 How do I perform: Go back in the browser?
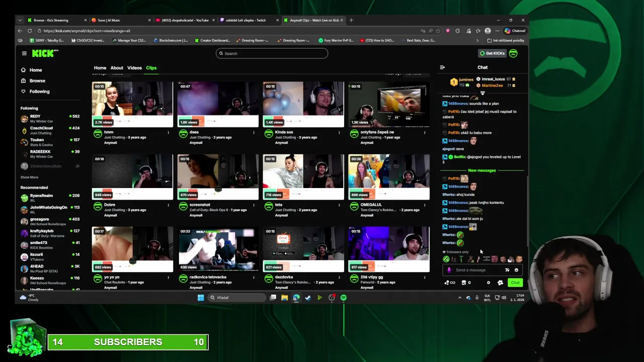pos(20,31)
